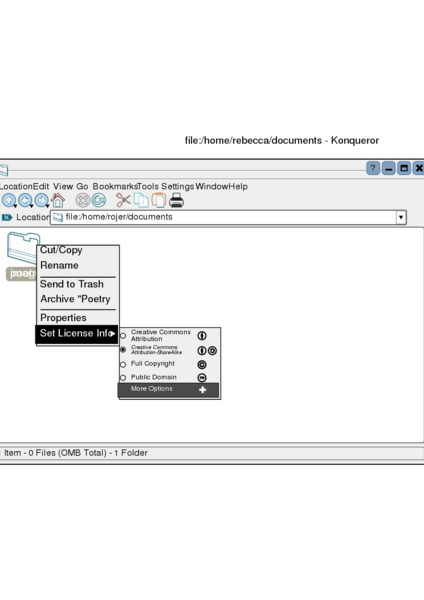Minimize the Konqueror window
The image size is (424, 600).
[388, 168]
